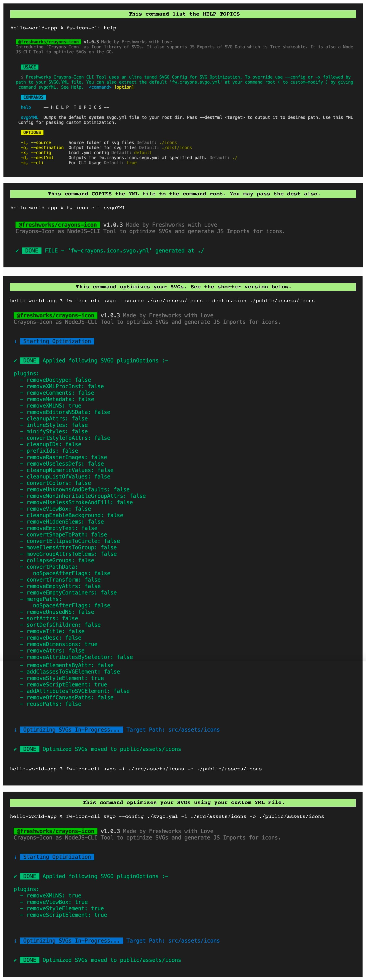Viewport: 366px width, 980px height.
Task: Select the help command topic
Action: coord(25,107)
